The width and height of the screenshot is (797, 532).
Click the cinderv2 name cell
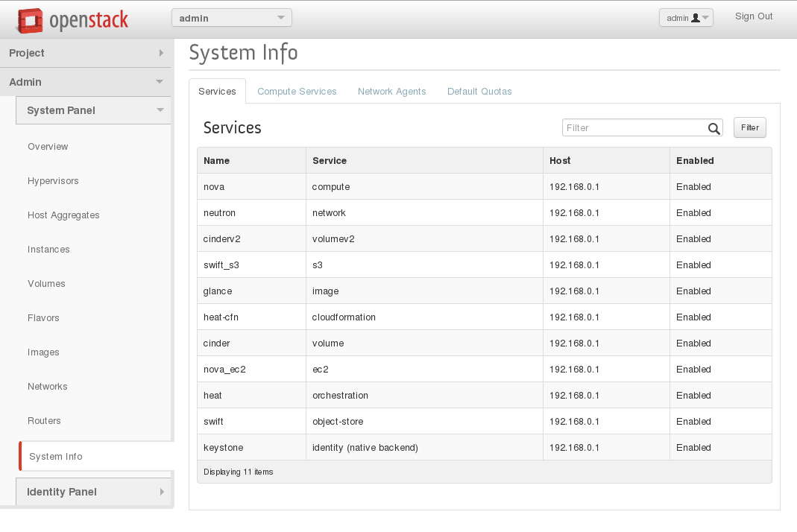(x=251, y=239)
